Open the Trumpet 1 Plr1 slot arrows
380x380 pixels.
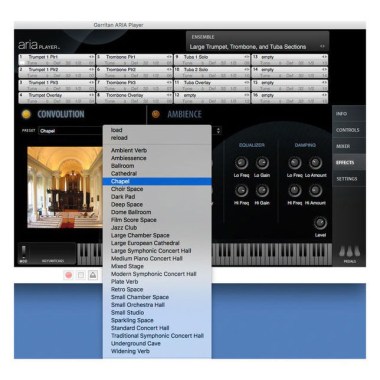pos(91,57)
